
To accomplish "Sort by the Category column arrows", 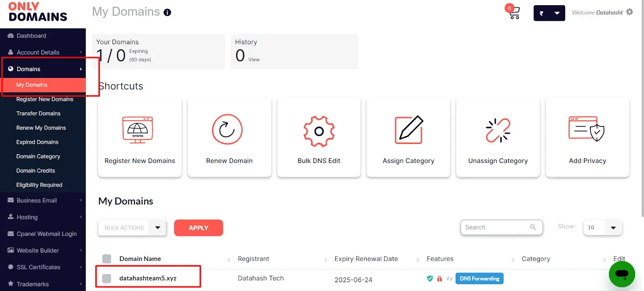I will coord(605,260).
